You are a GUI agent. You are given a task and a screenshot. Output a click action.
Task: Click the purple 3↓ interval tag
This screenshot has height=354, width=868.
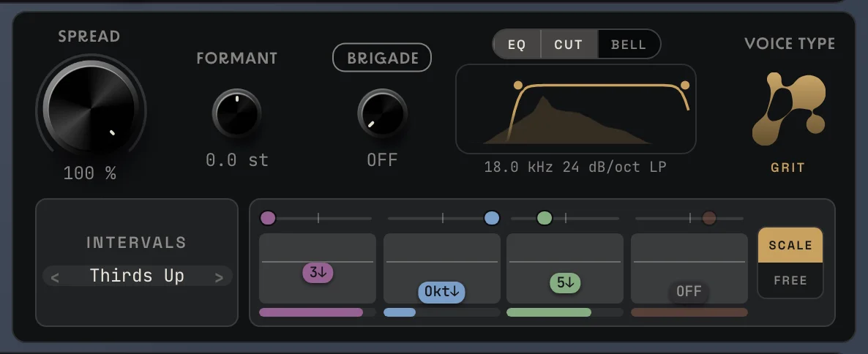click(318, 273)
